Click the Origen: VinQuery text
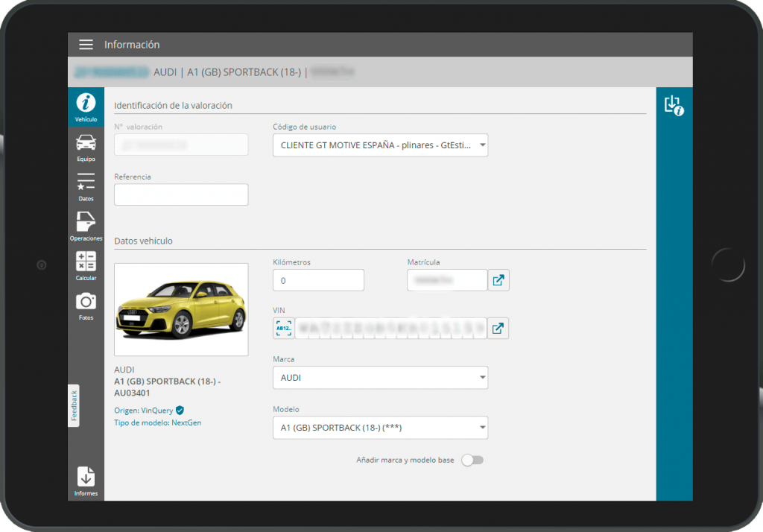The height and width of the screenshot is (532, 763). point(144,411)
